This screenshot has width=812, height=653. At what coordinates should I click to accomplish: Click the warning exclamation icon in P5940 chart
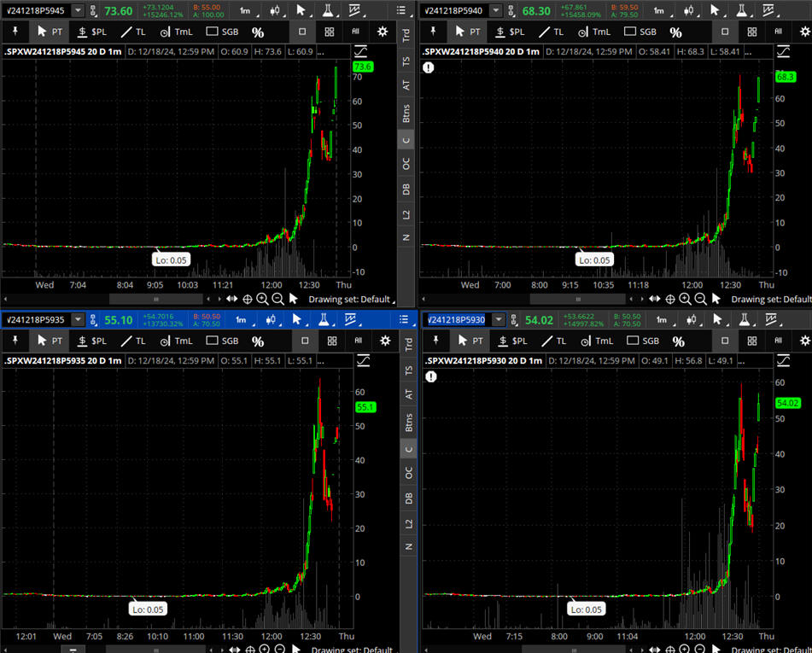(429, 67)
